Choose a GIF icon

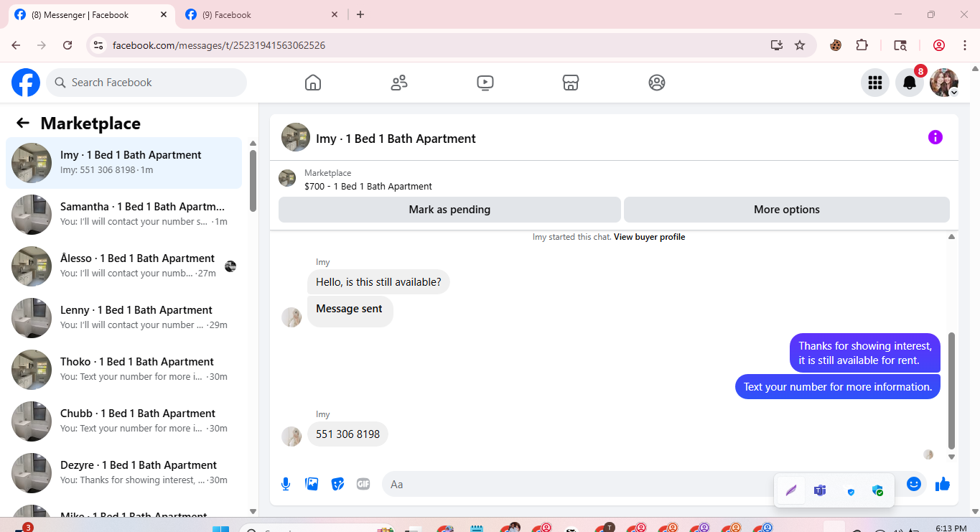363,484
